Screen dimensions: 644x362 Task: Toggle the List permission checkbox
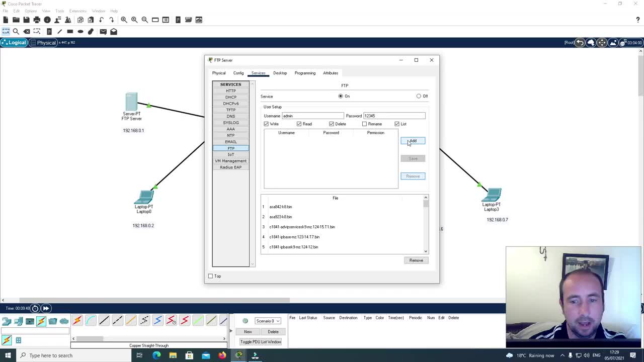397,124
